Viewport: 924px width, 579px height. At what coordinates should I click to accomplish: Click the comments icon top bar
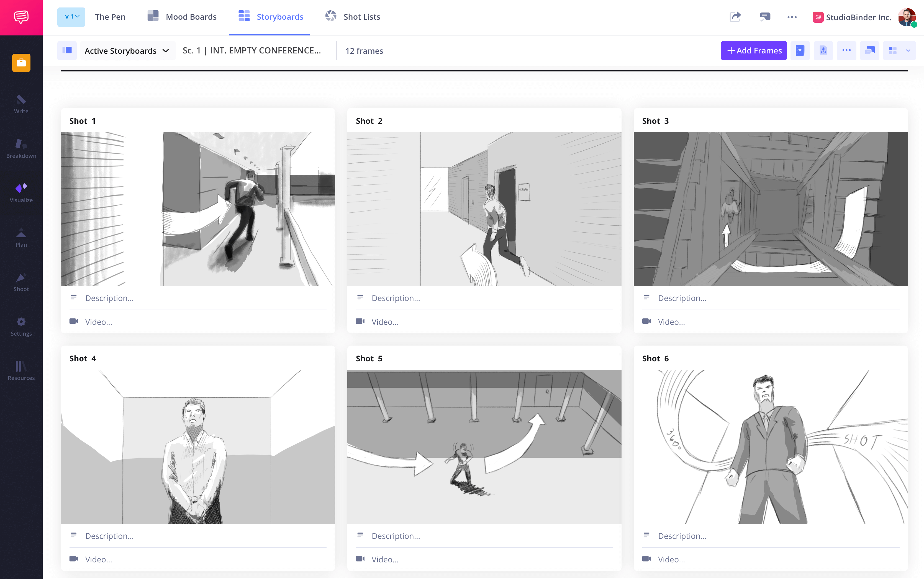[x=764, y=17]
